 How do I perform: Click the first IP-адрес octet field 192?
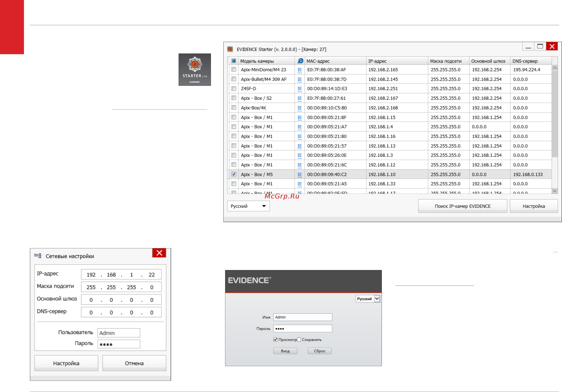[91, 275]
